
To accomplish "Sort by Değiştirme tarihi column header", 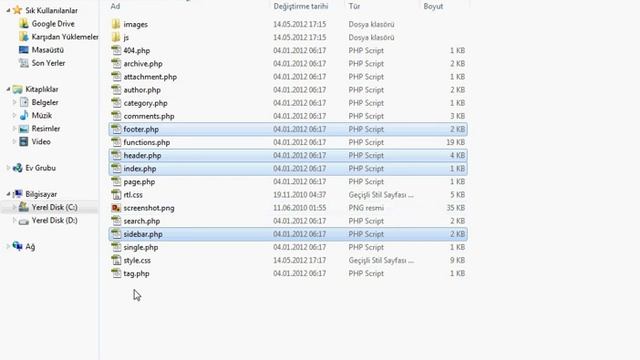I will pyautogui.click(x=301, y=6).
